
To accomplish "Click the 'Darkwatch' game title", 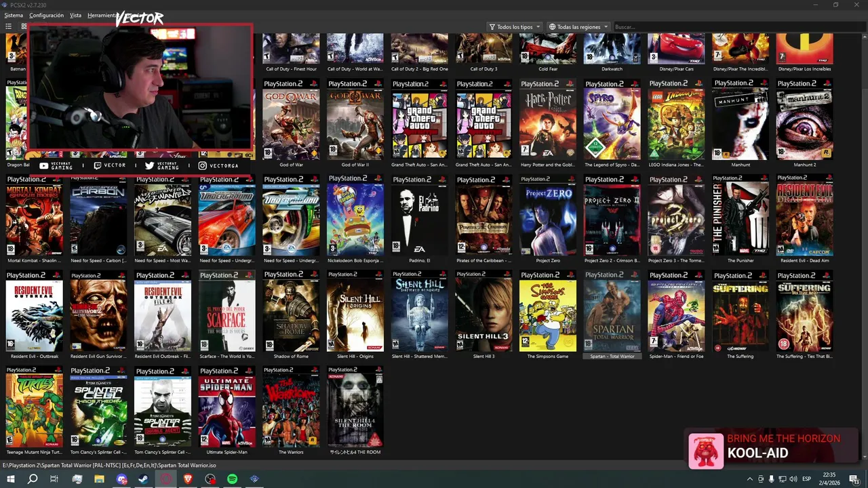I will click(612, 69).
